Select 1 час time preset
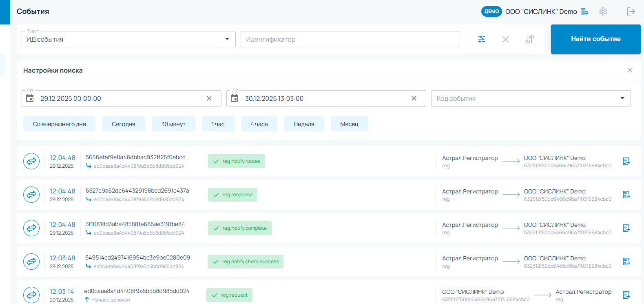 click(x=218, y=124)
